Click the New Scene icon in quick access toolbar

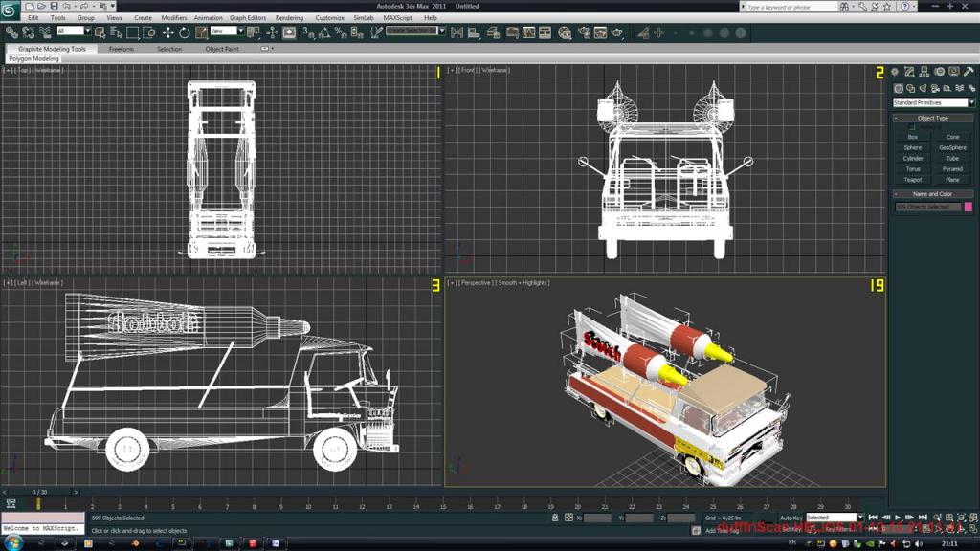point(30,6)
